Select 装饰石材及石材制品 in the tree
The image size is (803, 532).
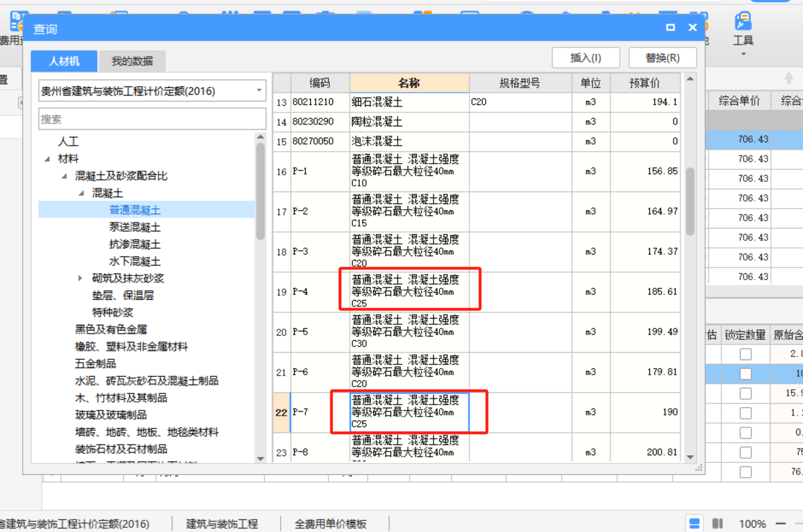pos(121,449)
